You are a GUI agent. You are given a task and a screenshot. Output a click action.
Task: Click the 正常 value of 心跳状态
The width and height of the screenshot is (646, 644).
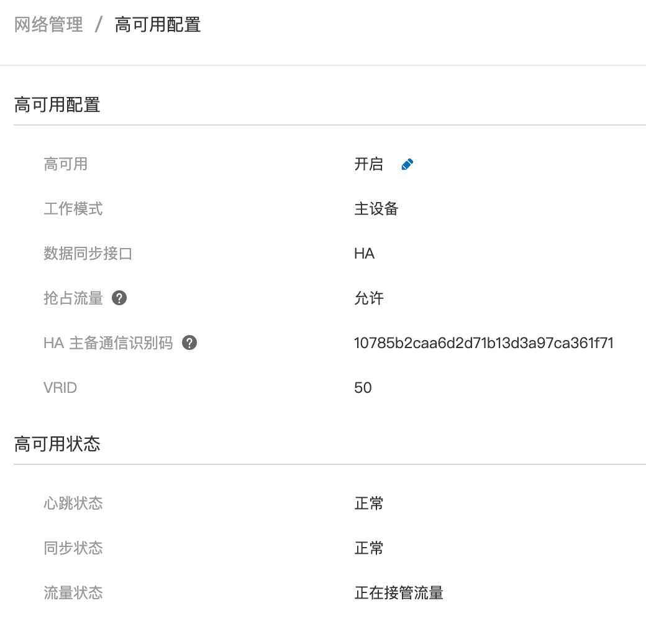pyautogui.click(x=368, y=504)
